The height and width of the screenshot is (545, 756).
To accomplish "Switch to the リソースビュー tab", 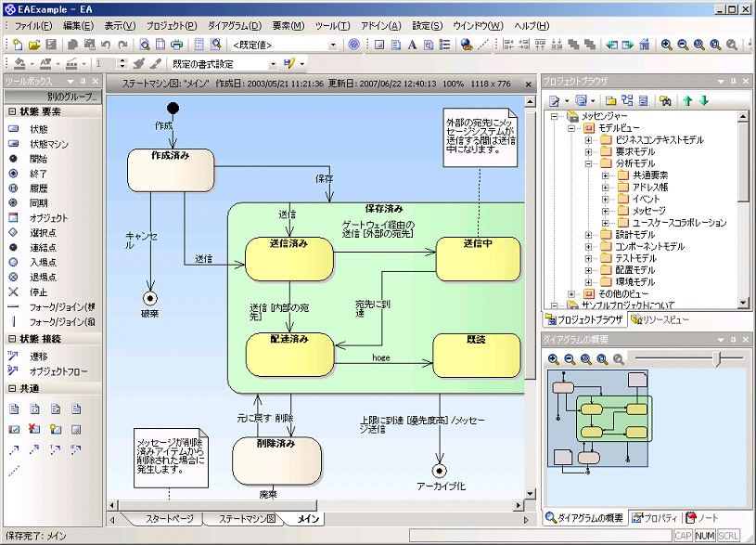I will coord(660,319).
